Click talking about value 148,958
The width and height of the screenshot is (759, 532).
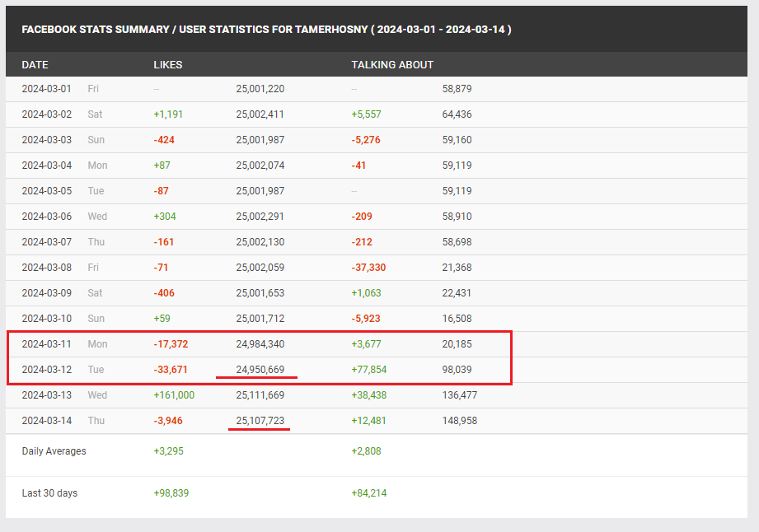(x=459, y=422)
